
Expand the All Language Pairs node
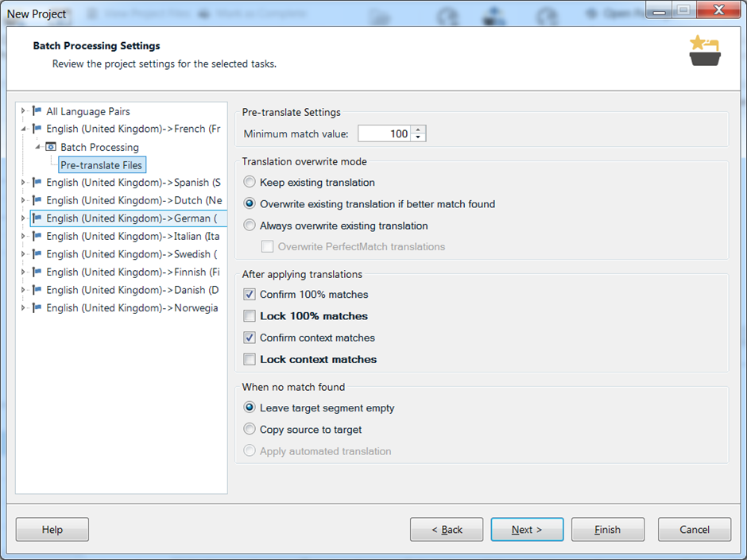pos(23,111)
